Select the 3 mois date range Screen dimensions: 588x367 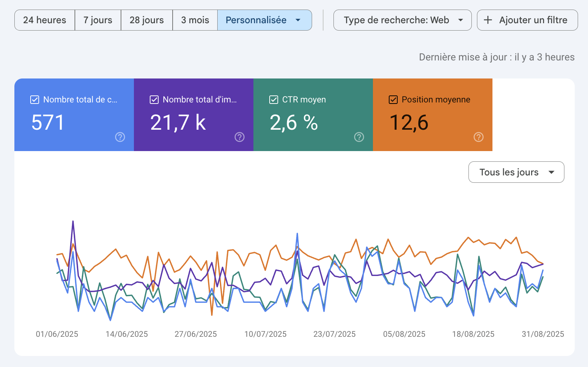click(x=195, y=20)
